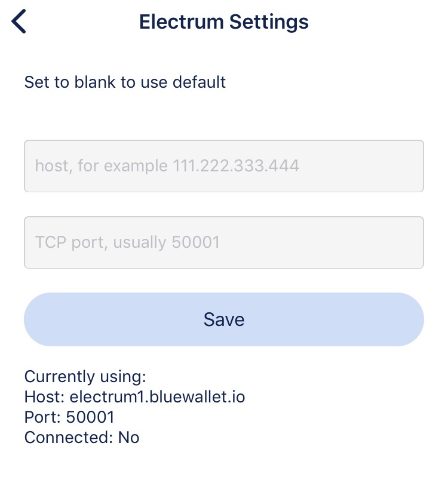Click the Connected: No status line

pos(82,438)
